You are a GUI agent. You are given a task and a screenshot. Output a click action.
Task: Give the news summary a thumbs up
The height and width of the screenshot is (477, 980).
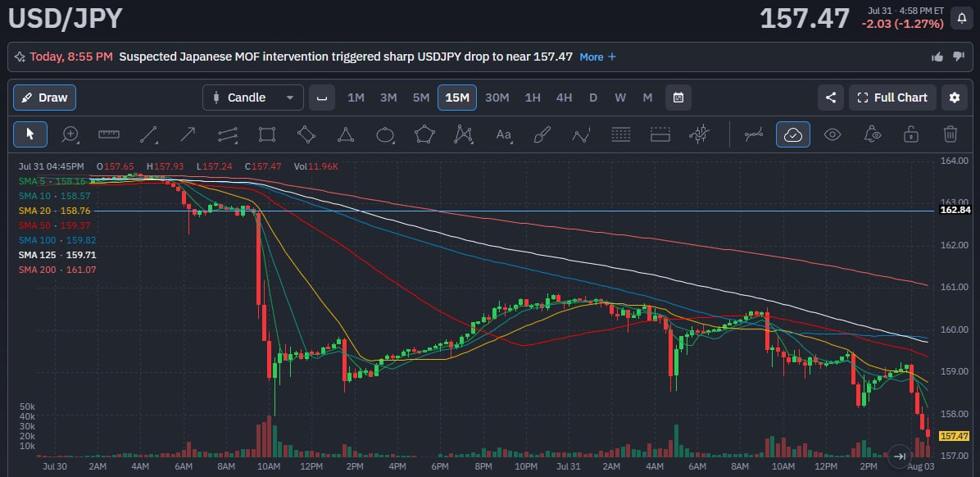coord(937,57)
